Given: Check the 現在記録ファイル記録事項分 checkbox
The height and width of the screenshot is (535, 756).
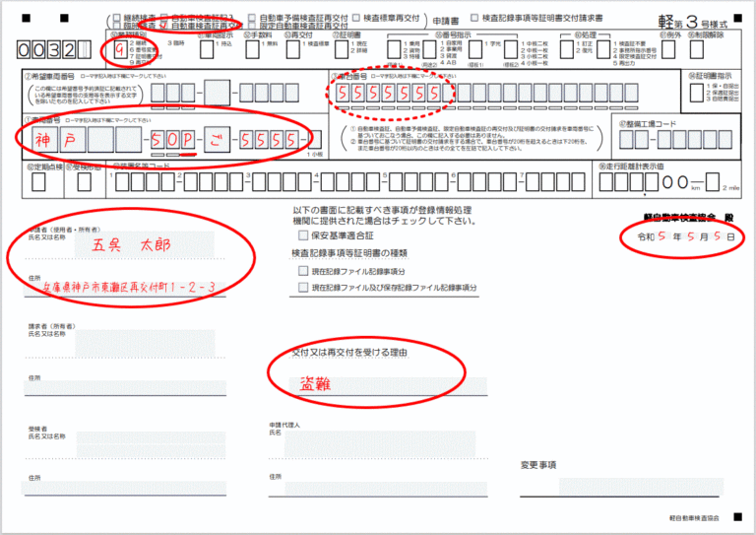Looking at the screenshot, I should coord(303,271).
